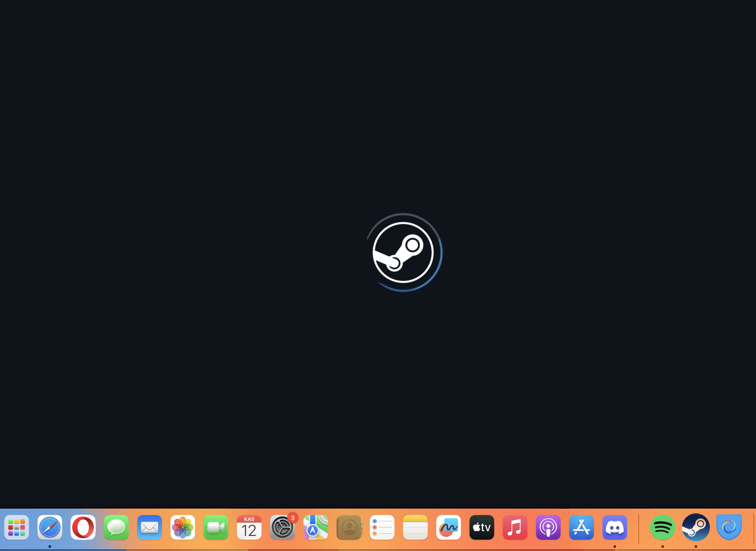The height and width of the screenshot is (551, 756).
Task: Click the Mail envelope icon in the Dock
Action: (x=150, y=527)
